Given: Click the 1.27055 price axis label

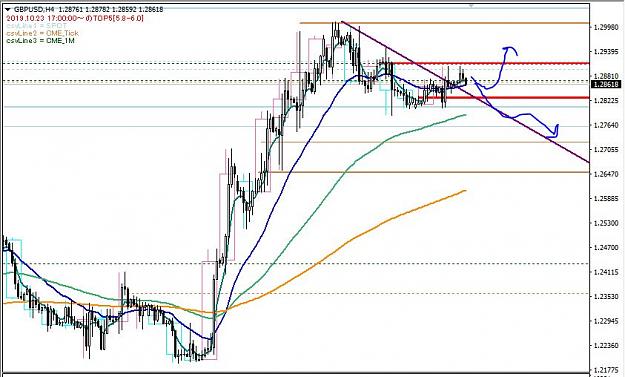Looking at the screenshot, I should pyautogui.click(x=606, y=149).
